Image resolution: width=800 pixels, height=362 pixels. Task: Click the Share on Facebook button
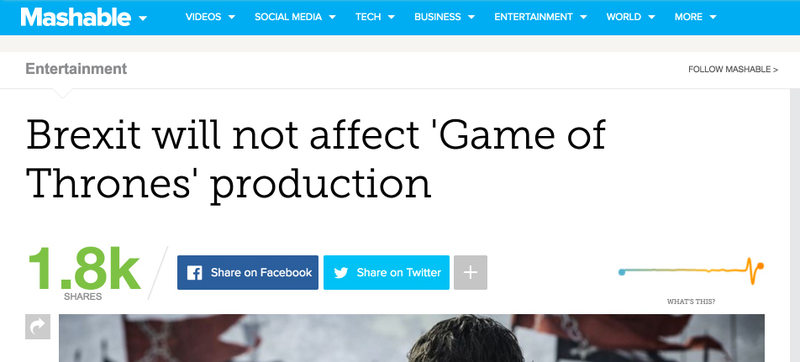[x=247, y=273]
